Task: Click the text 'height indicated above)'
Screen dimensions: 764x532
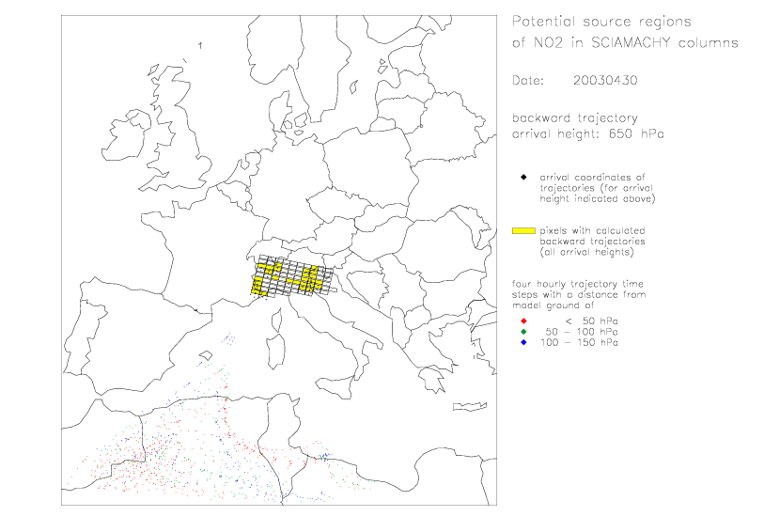Action: [x=598, y=198]
